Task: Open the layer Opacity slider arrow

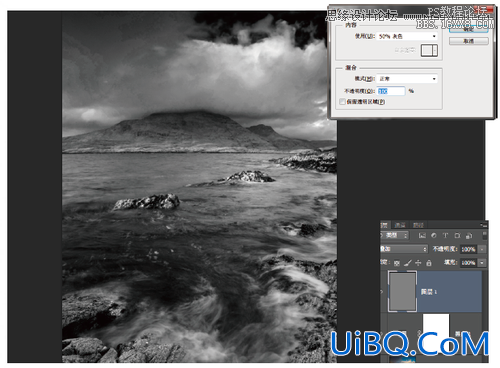Action: point(482,249)
